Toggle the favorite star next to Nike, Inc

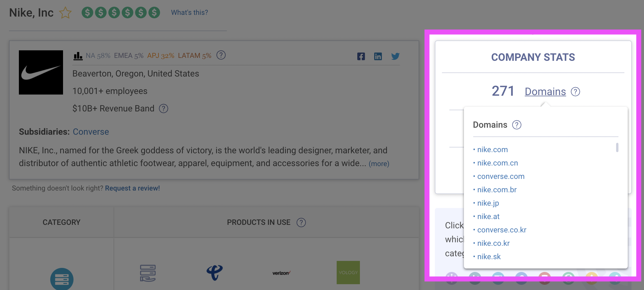(65, 13)
